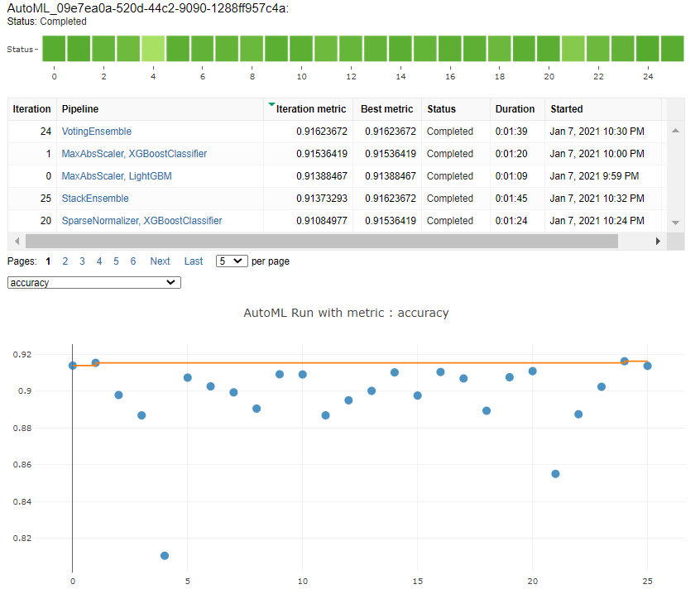Click the chart data point at iteration 25
Viewport: 700px width, 594px height.
point(647,366)
